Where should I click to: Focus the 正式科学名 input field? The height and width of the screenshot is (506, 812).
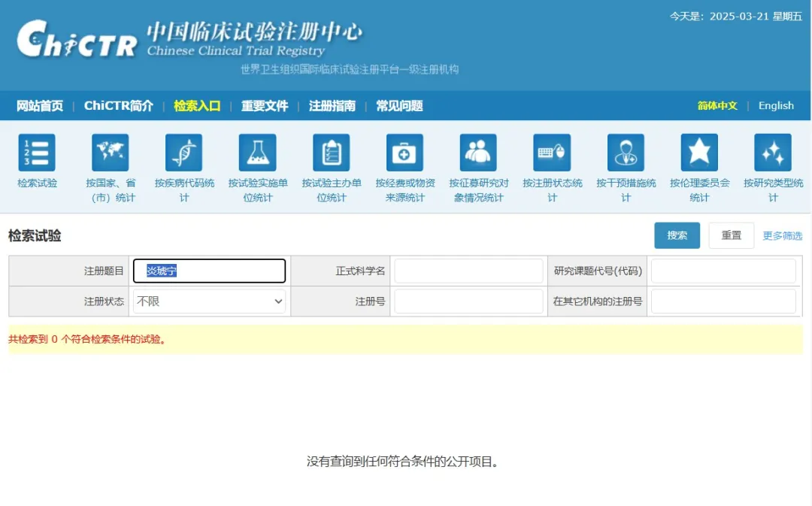click(x=468, y=271)
